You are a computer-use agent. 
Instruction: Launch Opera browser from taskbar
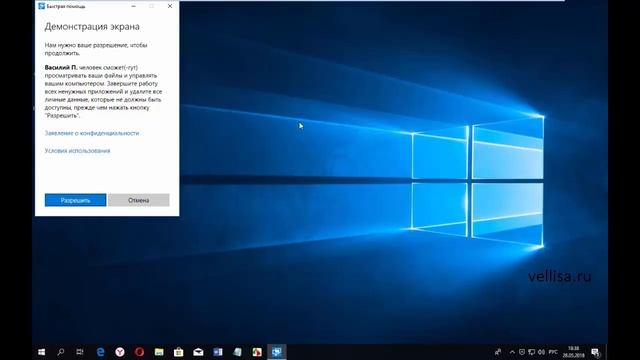[x=139, y=352]
